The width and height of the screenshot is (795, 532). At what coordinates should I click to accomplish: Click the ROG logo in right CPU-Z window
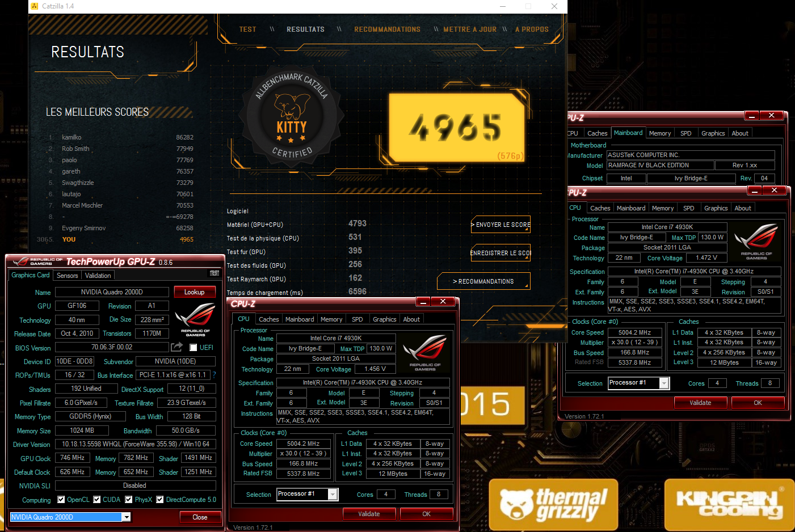[756, 241]
